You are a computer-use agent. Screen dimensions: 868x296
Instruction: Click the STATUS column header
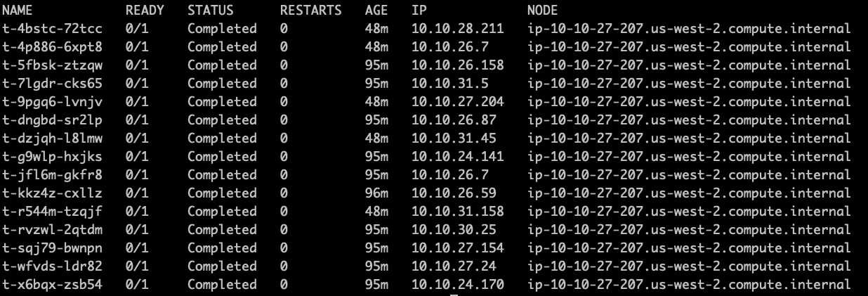(x=210, y=11)
